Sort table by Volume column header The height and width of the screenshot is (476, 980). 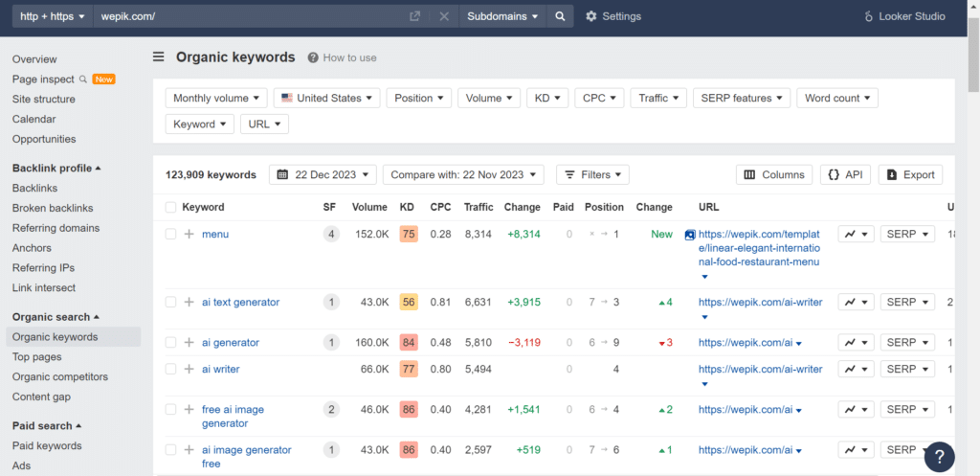(x=369, y=207)
